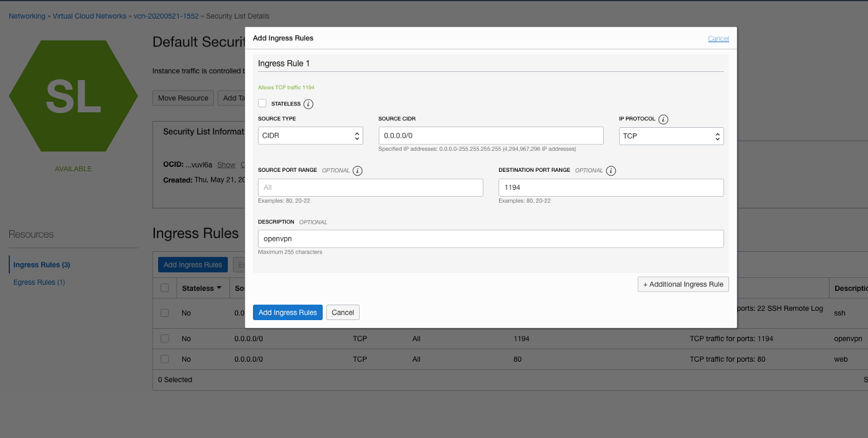Viewport: 868px width, 438px height.
Task: Click Cancel button at dialog bottom
Action: tap(343, 313)
